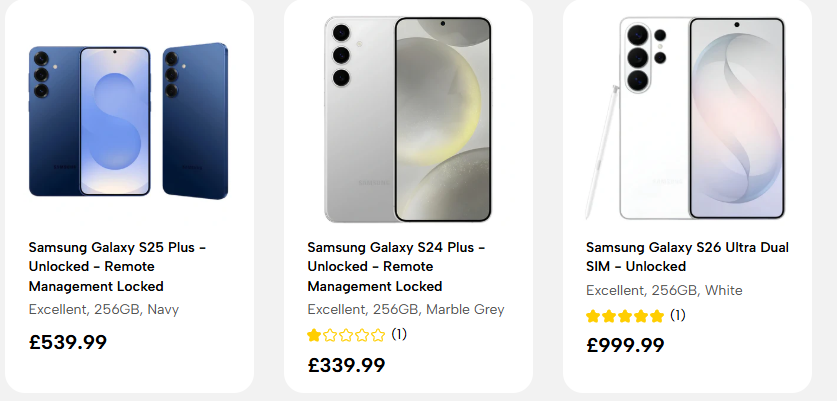
Task: Click the filled yellow star on the S24 Plus
Action: click(314, 335)
